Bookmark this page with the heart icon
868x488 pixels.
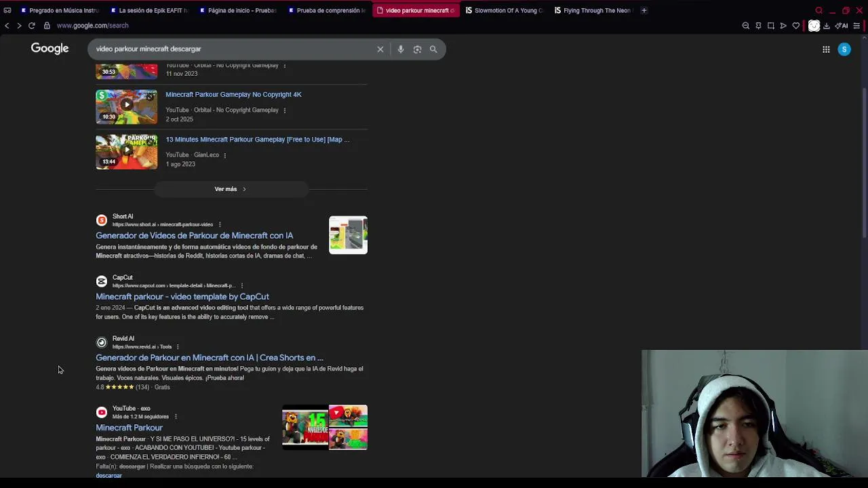point(796,26)
